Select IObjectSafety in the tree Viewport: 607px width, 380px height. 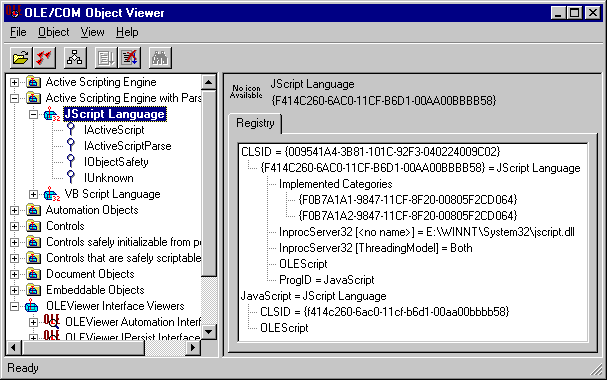point(116,162)
